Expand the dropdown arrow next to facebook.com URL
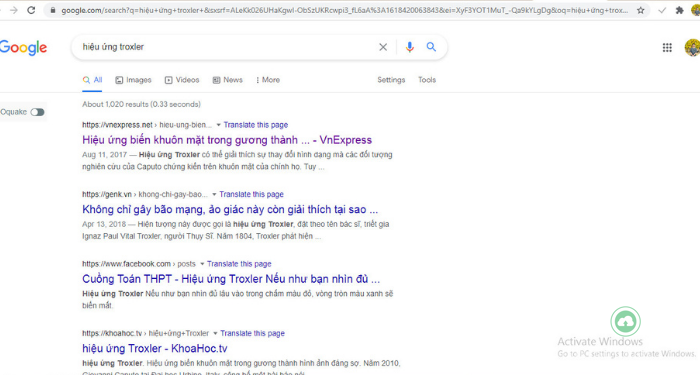 pos(202,264)
